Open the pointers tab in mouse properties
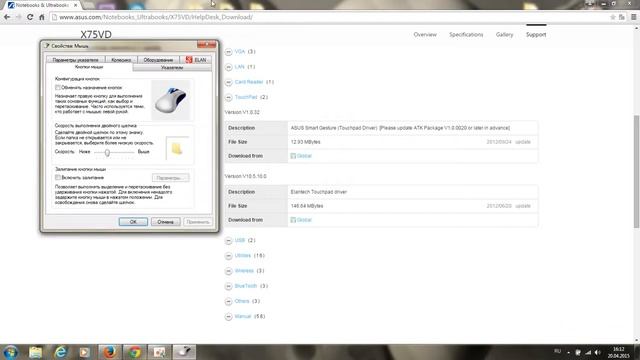Image resolution: width=640 pixels, height=360 pixels. [172, 68]
